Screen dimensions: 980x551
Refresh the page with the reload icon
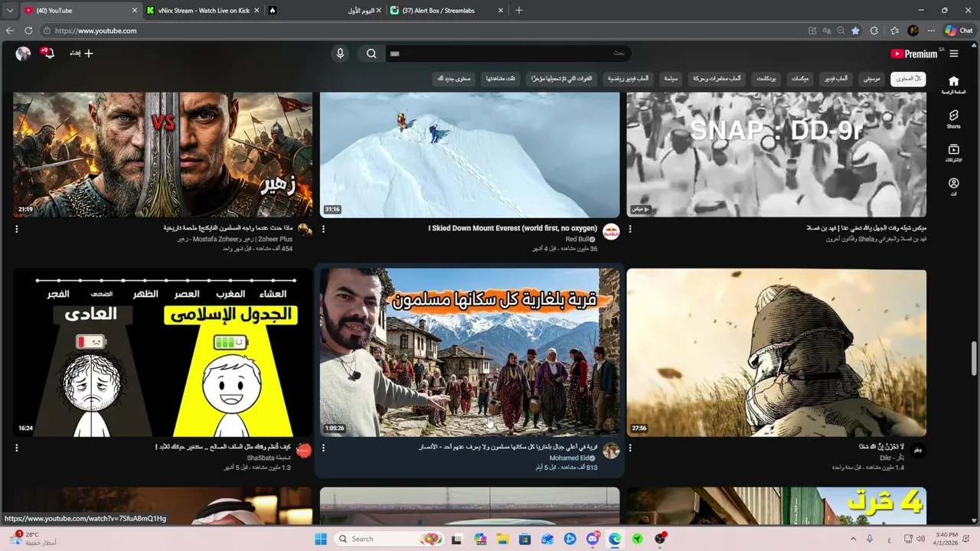pos(28,31)
